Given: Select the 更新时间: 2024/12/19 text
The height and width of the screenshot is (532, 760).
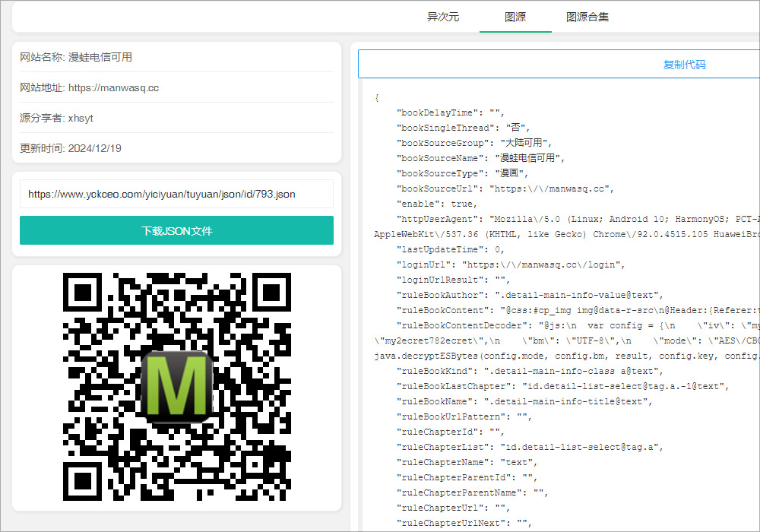Looking at the screenshot, I should pos(70,148).
